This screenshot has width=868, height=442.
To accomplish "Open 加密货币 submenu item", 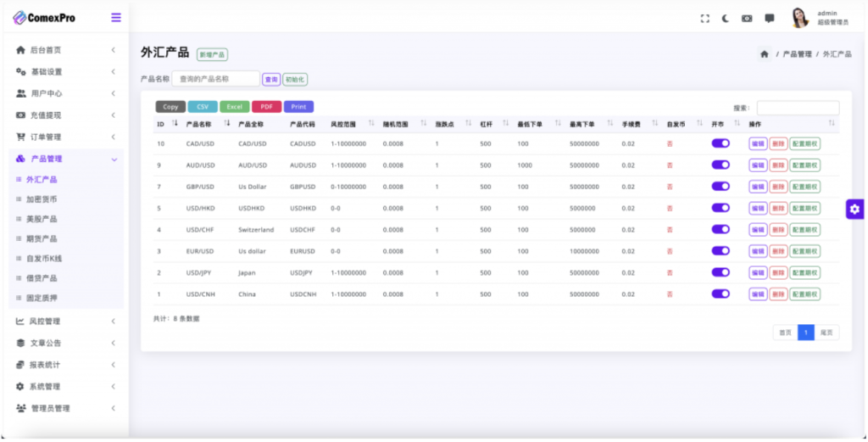I will point(42,199).
